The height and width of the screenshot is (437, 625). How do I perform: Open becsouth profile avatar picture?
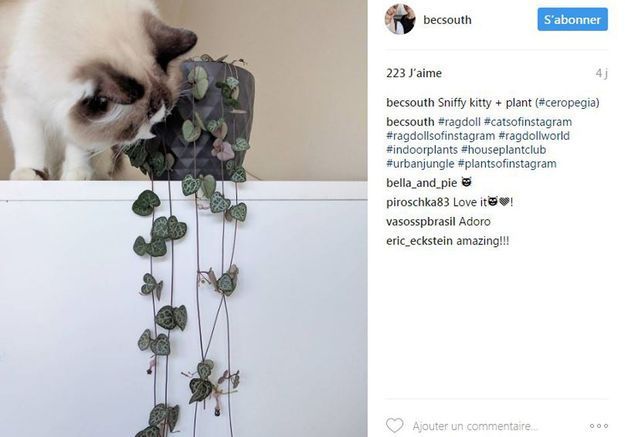click(400, 19)
